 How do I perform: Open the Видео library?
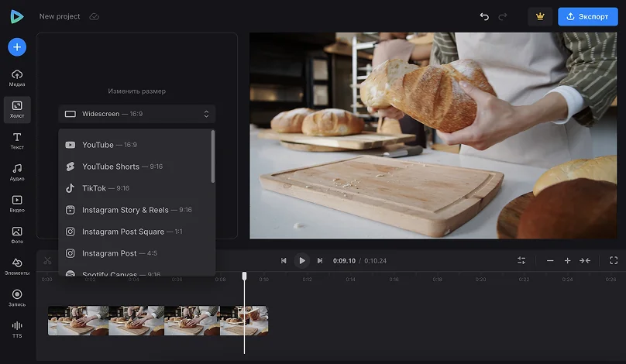pyautogui.click(x=17, y=204)
